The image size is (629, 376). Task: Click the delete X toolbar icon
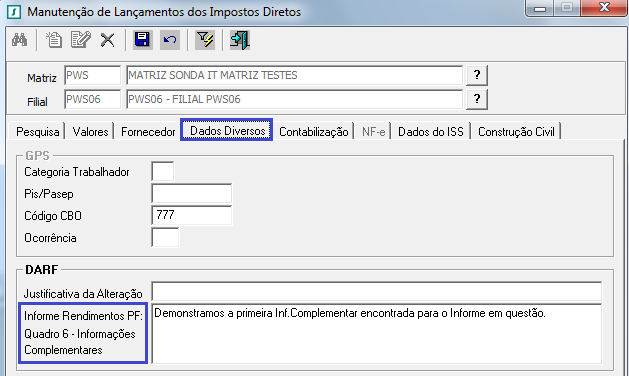[x=108, y=40]
